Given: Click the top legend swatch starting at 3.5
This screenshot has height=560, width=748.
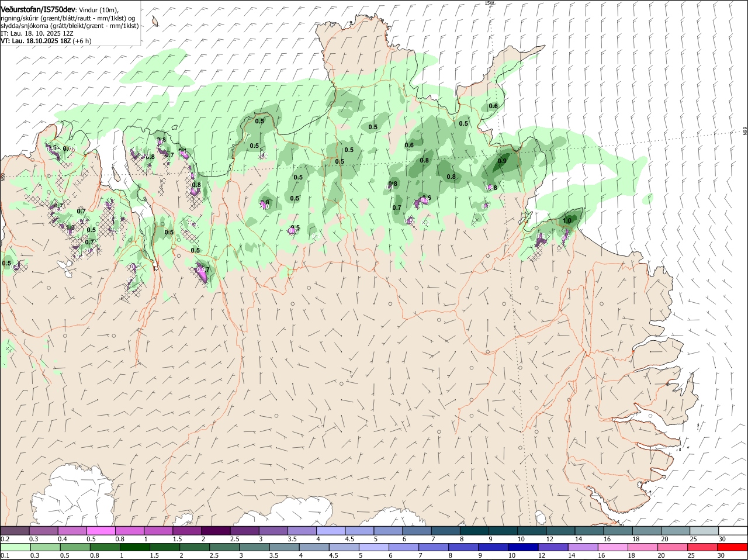Looking at the screenshot, I should coord(302,531).
